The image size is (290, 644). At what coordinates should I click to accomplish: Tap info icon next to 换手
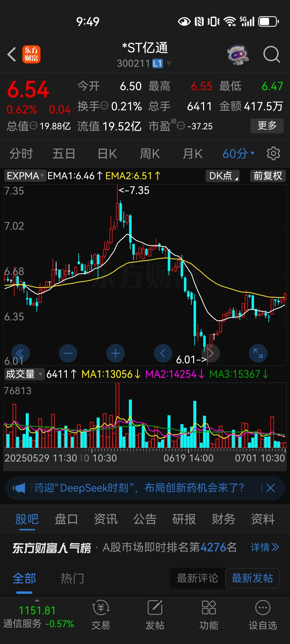[x=104, y=105]
